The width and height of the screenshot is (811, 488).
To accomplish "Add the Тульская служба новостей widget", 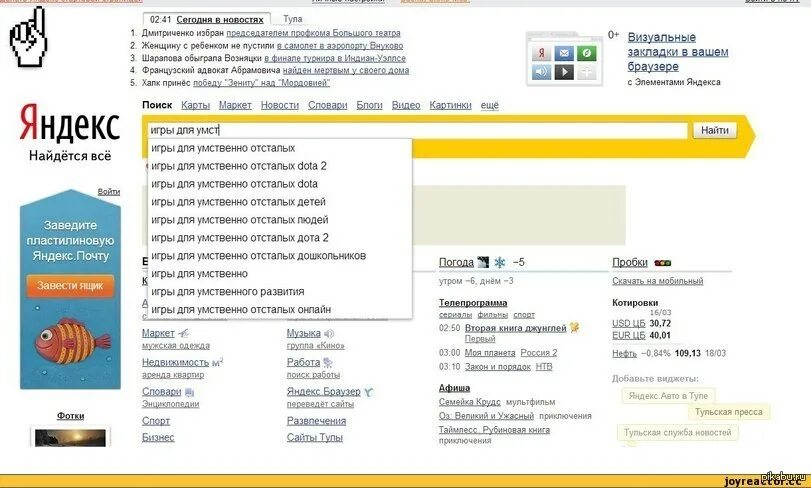I will [678, 432].
